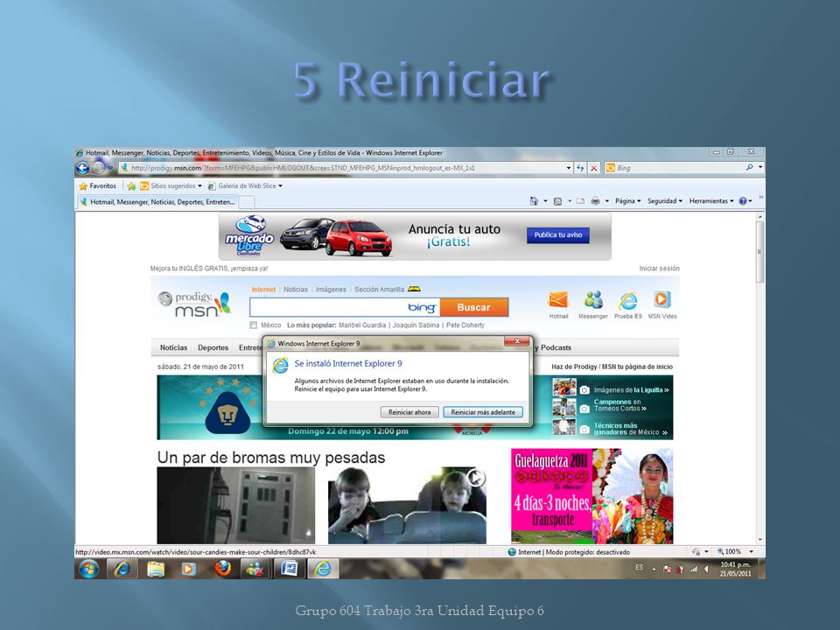Expand Sitios sugeridos dropdown
This screenshot has height=630, width=840.
[199, 185]
